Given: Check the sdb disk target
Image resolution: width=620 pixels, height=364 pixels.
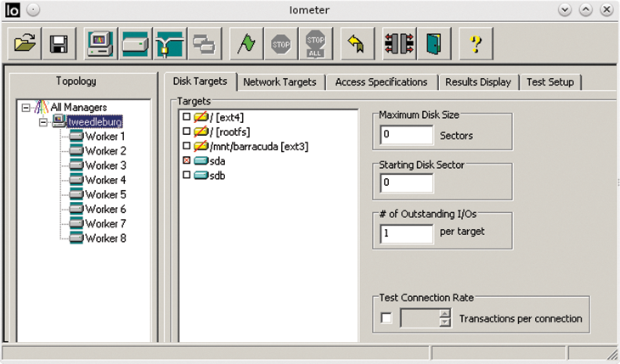Looking at the screenshot, I should coord(187,175).
